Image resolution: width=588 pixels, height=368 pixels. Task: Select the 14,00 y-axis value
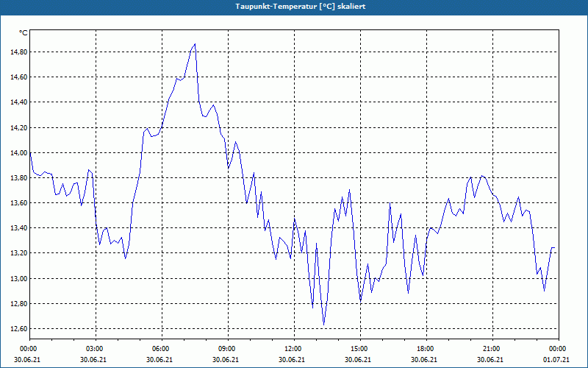[x=19, y=153]
